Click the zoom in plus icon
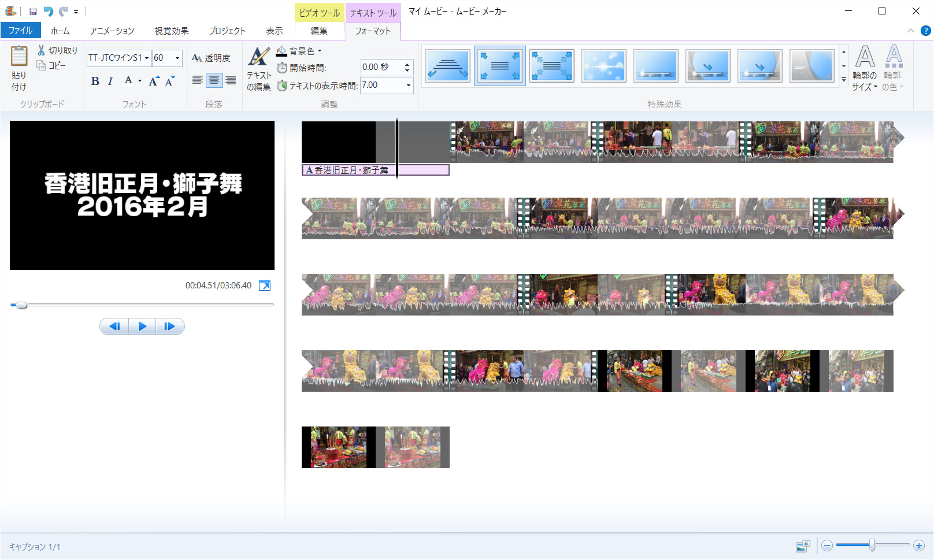 tap(918, 546)
